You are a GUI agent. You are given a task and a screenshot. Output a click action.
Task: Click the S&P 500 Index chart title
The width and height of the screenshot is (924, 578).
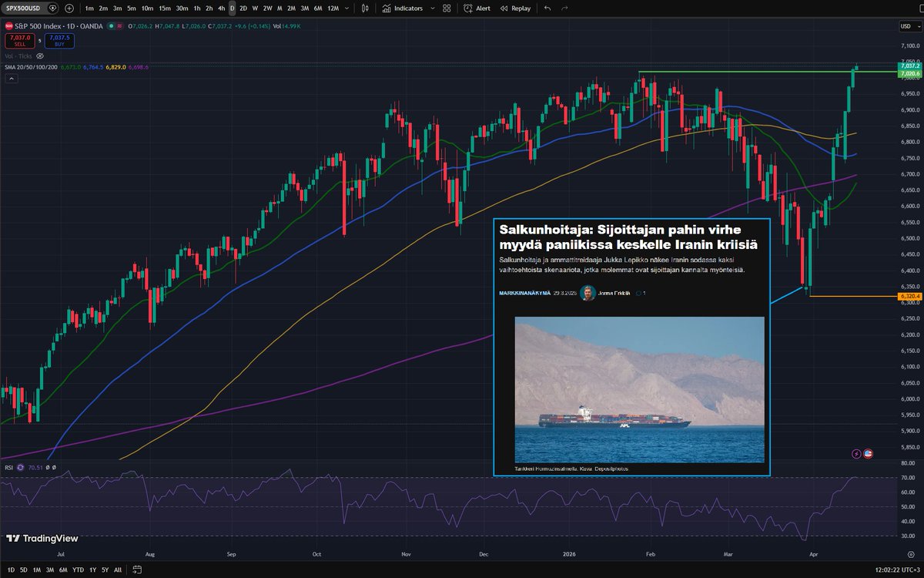tap(59, 26)
